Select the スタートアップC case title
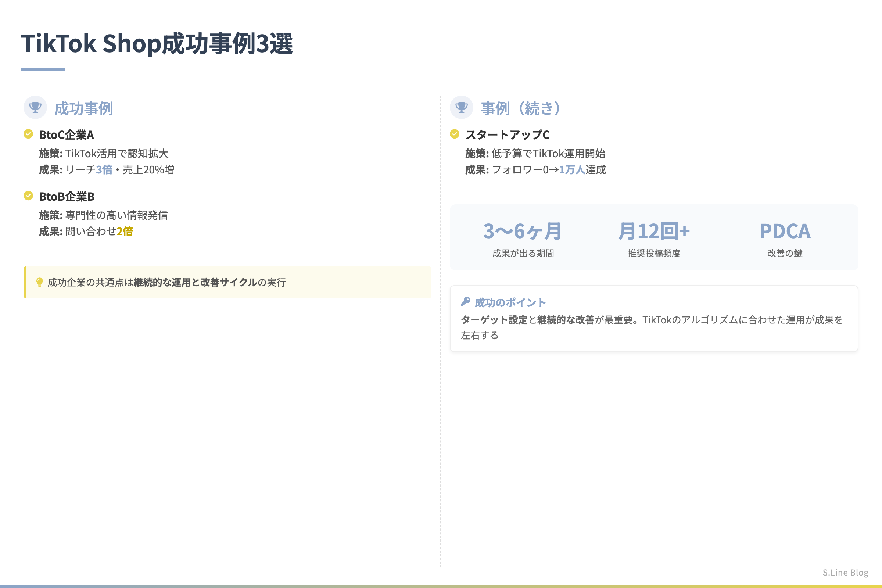Image resolution: width=882 pixels, height=588 pixels. (508, 135)
